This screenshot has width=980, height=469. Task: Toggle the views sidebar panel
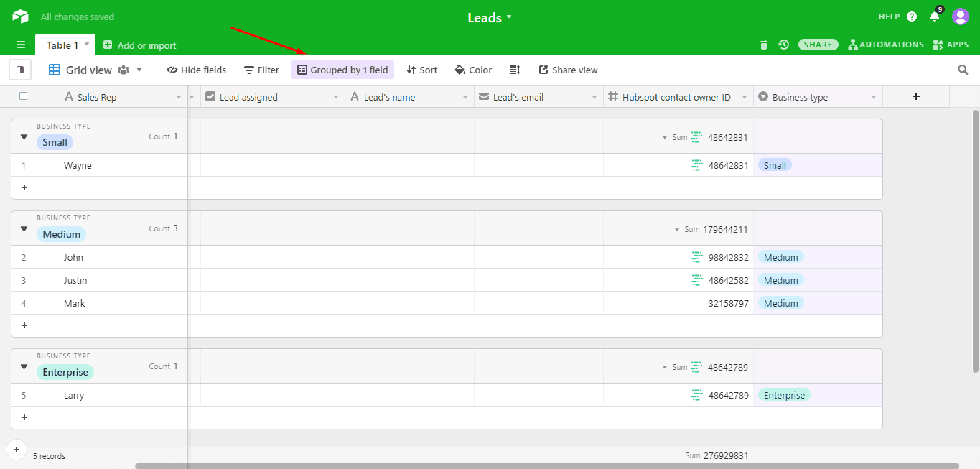(20, 70)
